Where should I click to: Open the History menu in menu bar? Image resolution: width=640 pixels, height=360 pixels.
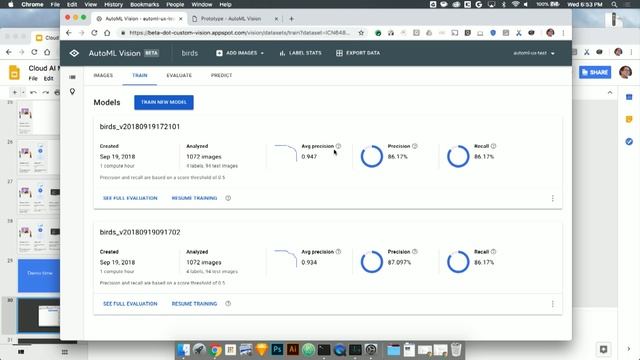[x=113, y=4]
